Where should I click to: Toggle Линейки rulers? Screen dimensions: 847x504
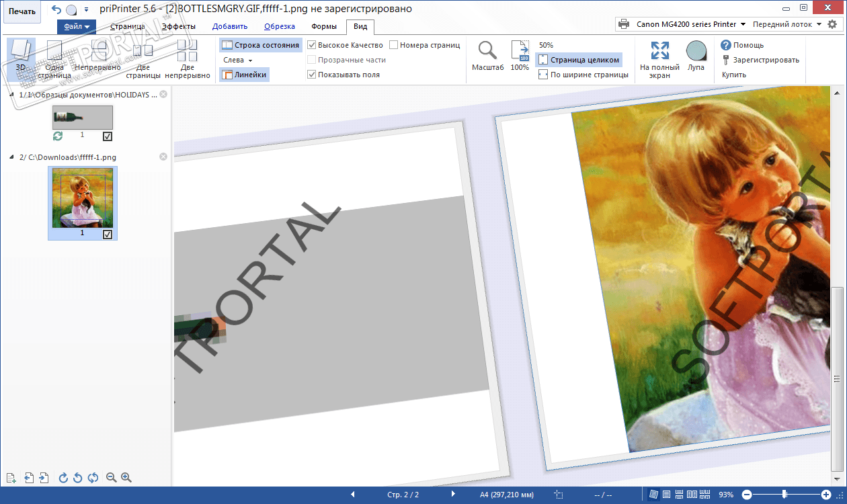245,75
